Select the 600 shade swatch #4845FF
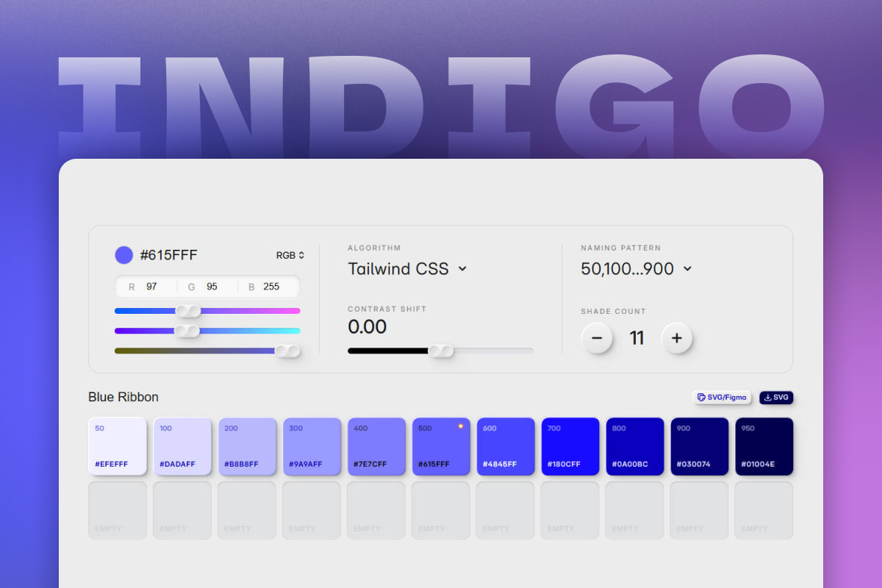The width and height of the screenshot is (882, 588). click(506, 446)
